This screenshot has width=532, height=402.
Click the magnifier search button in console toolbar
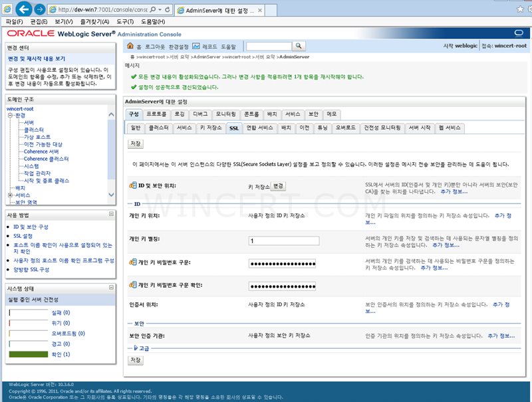click(299, 45)
